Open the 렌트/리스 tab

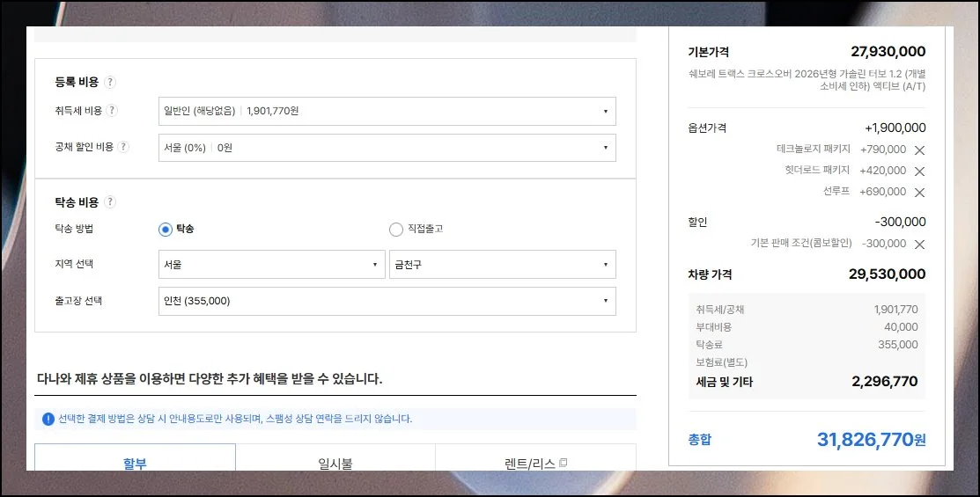click(535, 461)
